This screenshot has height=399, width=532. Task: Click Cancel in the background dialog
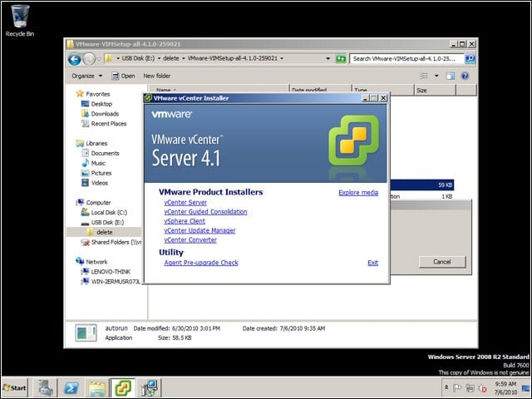tap(442, 262)
